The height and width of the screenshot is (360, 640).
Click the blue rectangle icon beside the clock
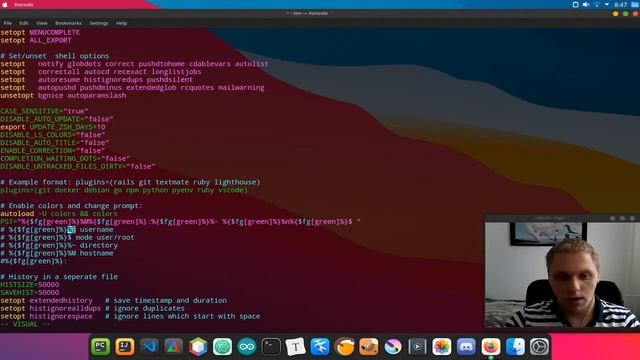(x=635, y=4)
